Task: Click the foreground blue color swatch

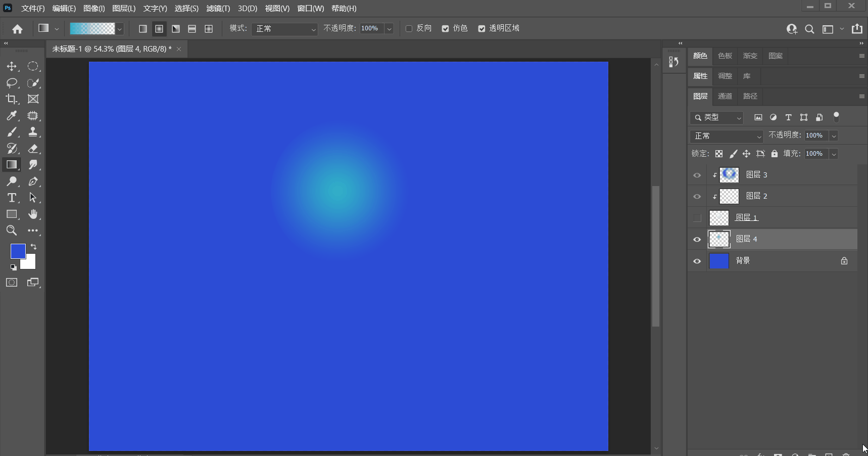Action: (18, 251)
